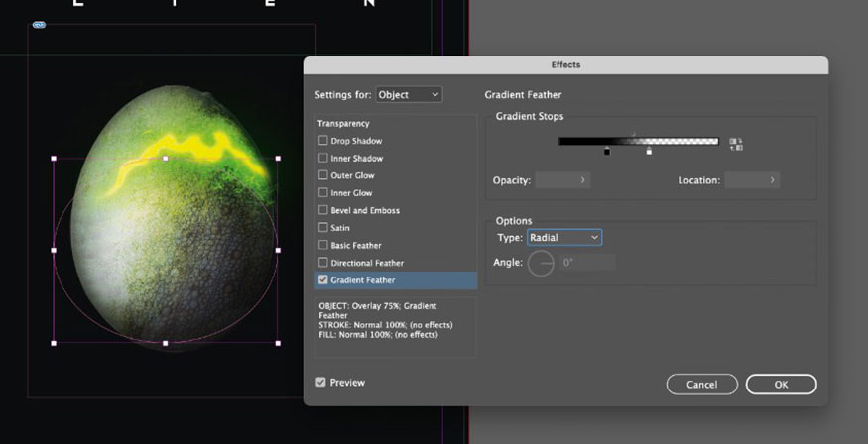Viewport: 868px width, 444px height.
Task: Uncheck the Gradient Feather checkbox
Action: [x=323, y=280]
